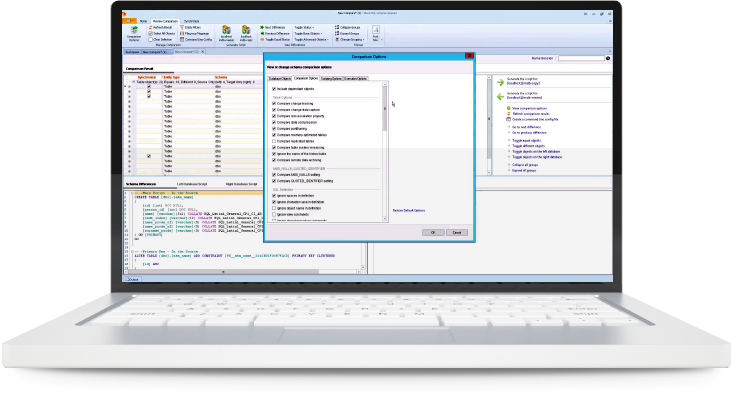Open the Toggle Status dropdown in ribbon
Image resolution: width=731 pixels, height=394 pixels.
tap(304, 28)
